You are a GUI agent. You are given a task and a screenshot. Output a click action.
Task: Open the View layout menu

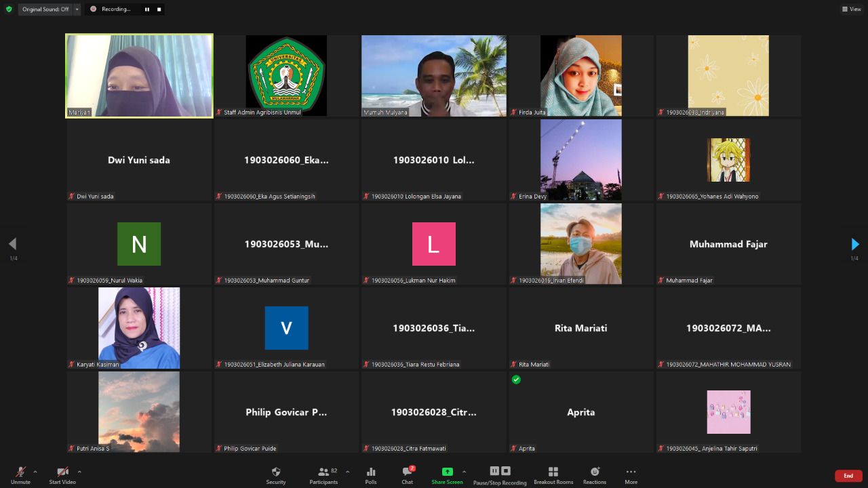[x=852, y=9]
